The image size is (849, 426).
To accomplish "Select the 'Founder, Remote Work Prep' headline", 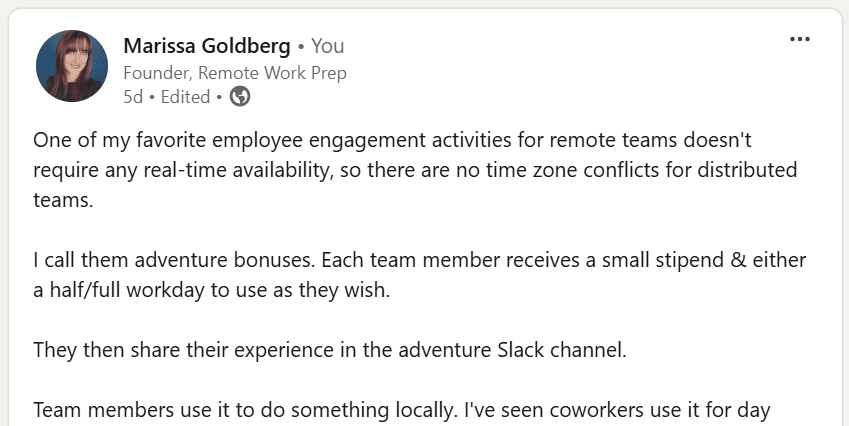I will coord(235,73).
